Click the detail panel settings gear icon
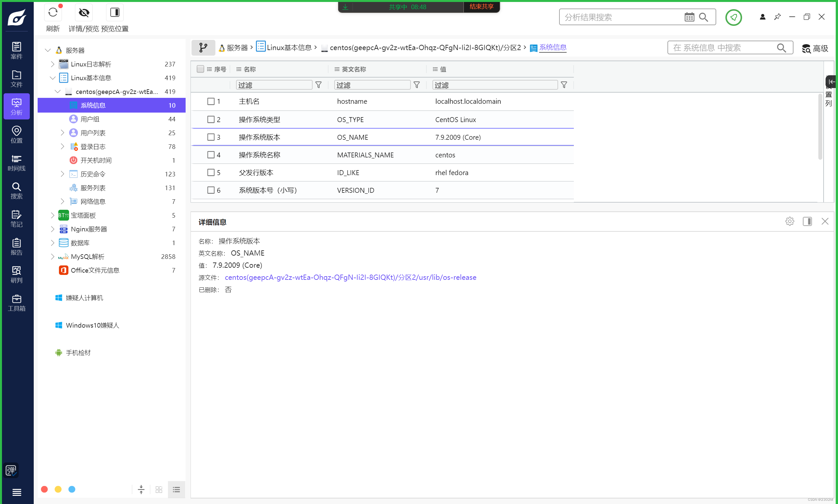This screenshot has width=838, height=504. pyautogui.click(x=790, y=222)
